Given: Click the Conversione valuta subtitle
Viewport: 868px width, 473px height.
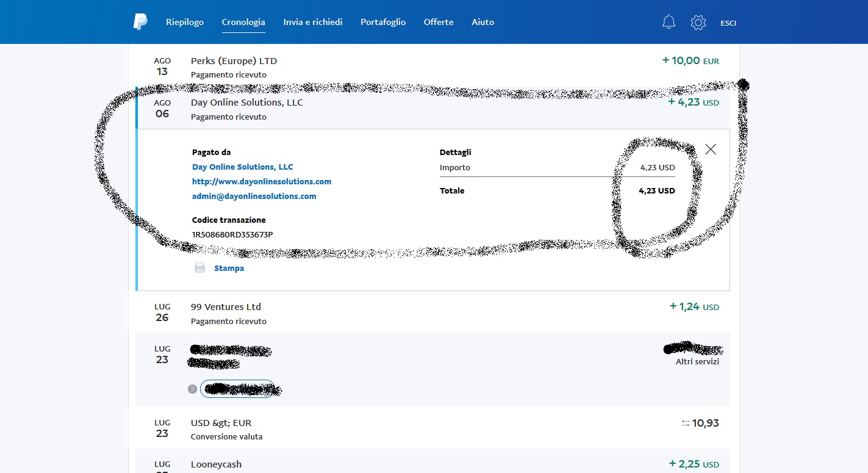Looking at the screenshot, I should pyautogui.click(x=227, y=436).
